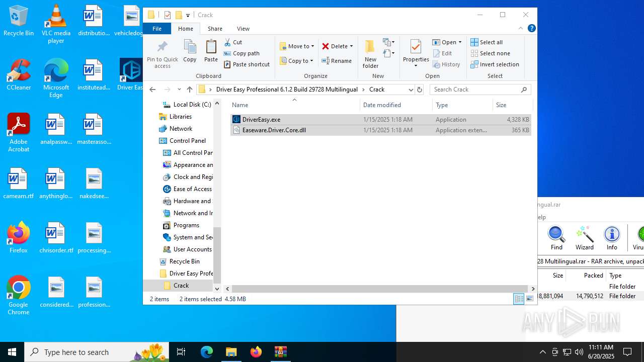644x362 pixels.
Task: Sort by the Size column header
Action: [x=512, y=105]
